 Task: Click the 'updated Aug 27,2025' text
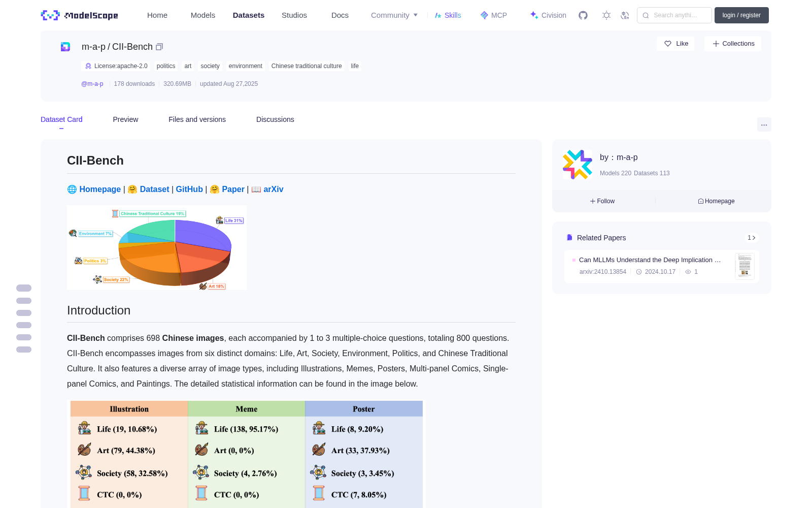(229, 84)
